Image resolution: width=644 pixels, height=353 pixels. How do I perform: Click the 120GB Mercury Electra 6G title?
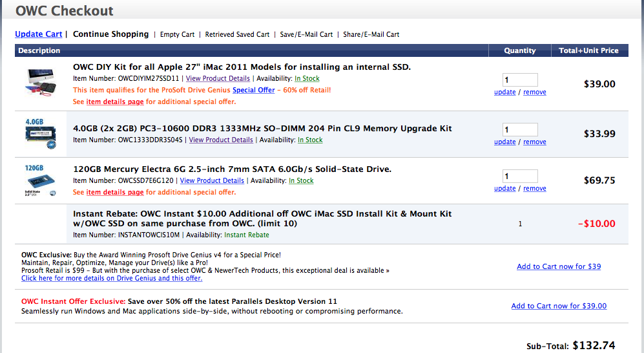[232, 169]
